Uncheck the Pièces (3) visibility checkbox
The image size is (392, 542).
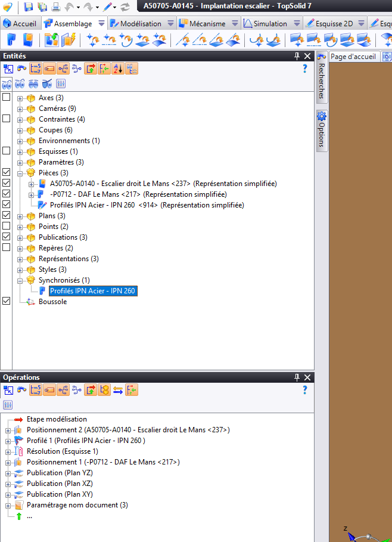point(6,172)
